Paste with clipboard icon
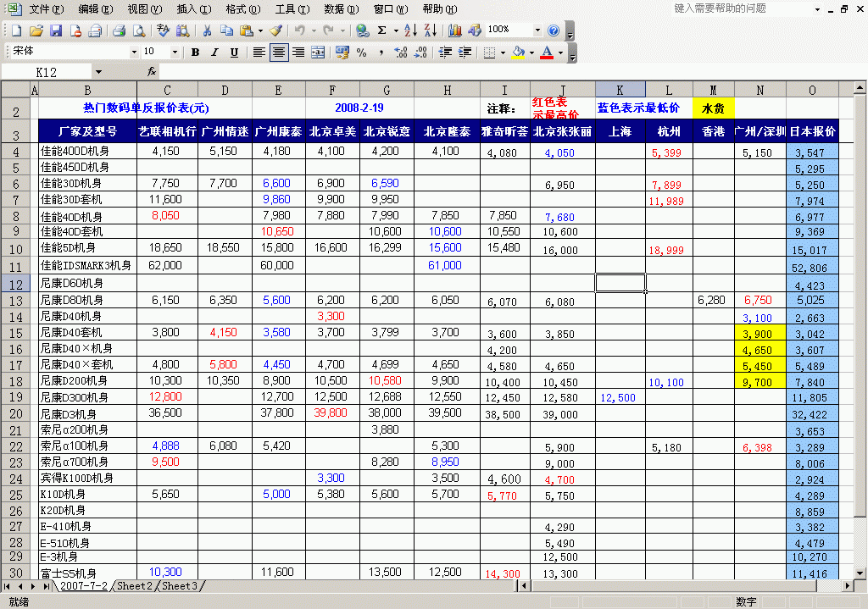 [x=247, y=30]
